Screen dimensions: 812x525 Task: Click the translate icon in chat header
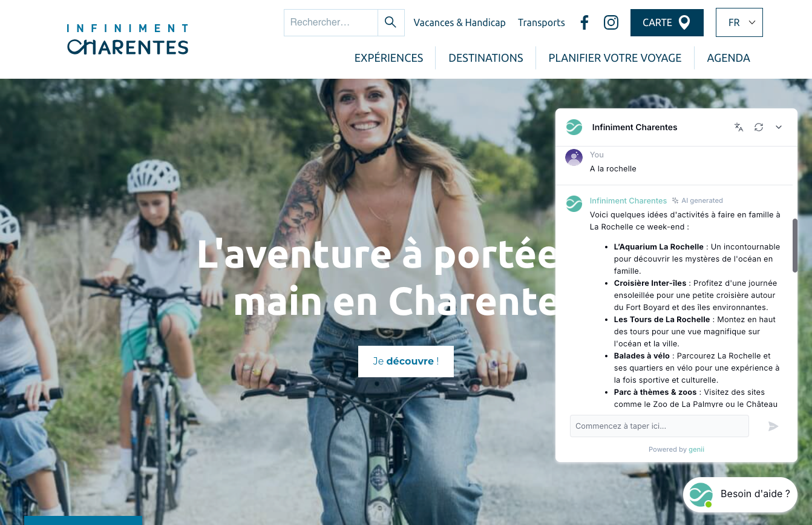click(738, 127)
